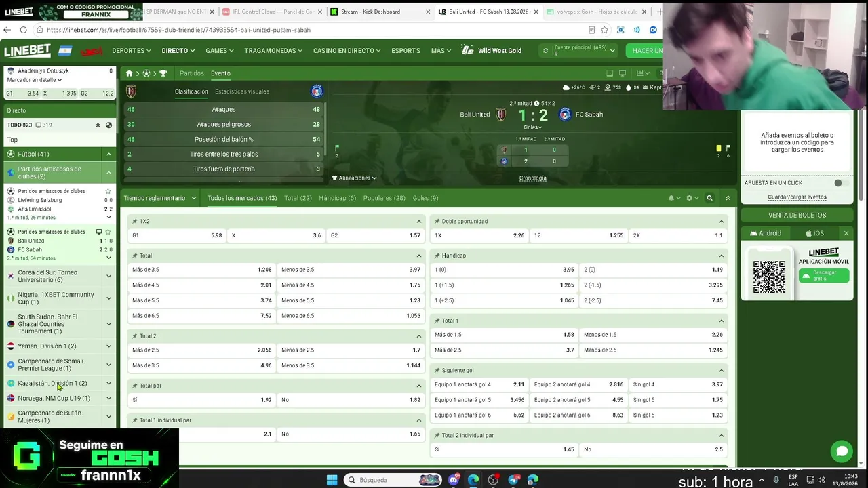
Task: Collapse all markets with the double chevron
Action: (x=728, y=198)
